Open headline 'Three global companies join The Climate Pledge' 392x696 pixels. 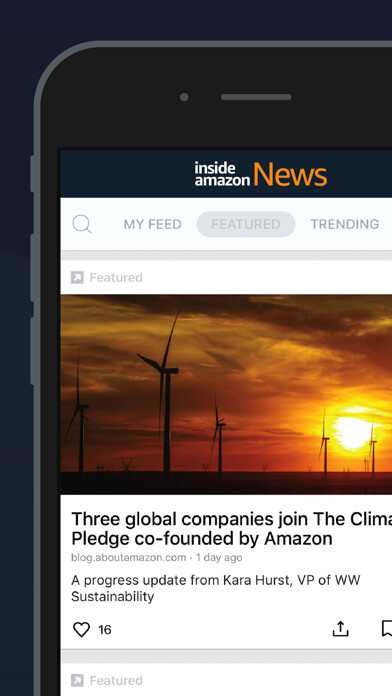click(x=231, y=528)
